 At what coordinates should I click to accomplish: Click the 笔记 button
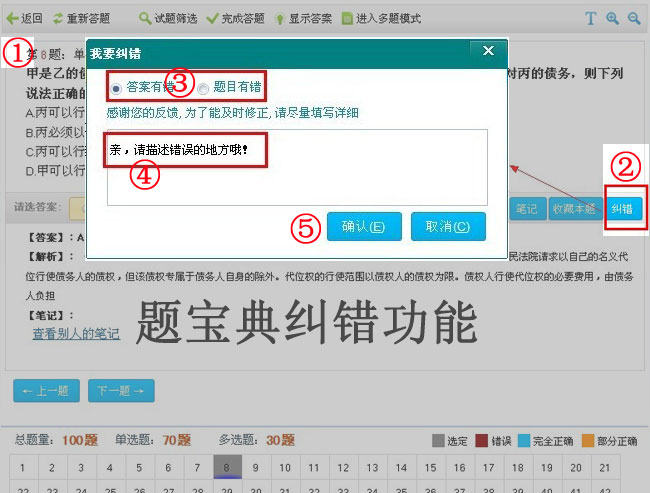tap(527, 209)
